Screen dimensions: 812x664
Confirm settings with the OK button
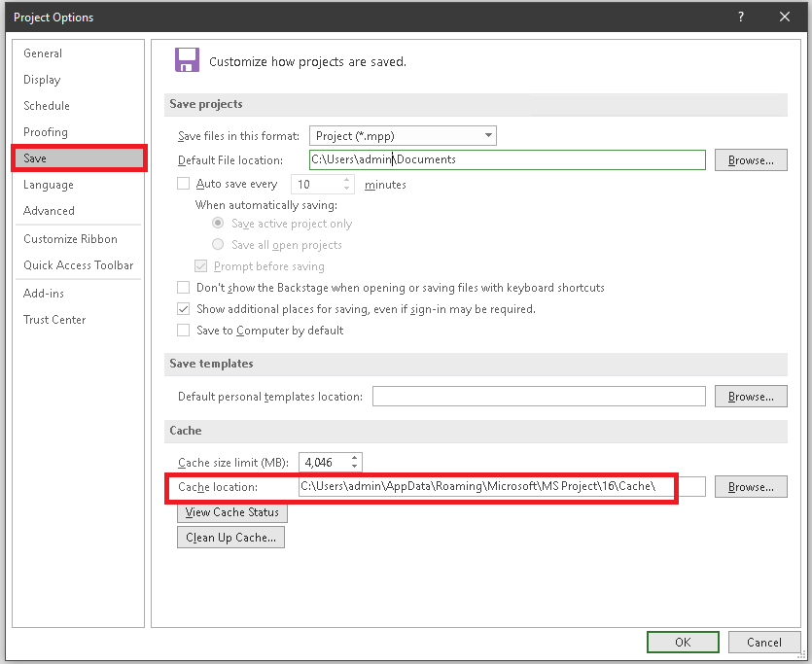pos(683,642)
